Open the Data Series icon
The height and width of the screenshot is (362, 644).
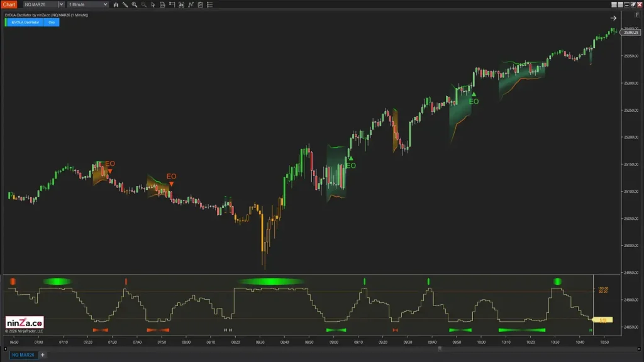[164, 4]
